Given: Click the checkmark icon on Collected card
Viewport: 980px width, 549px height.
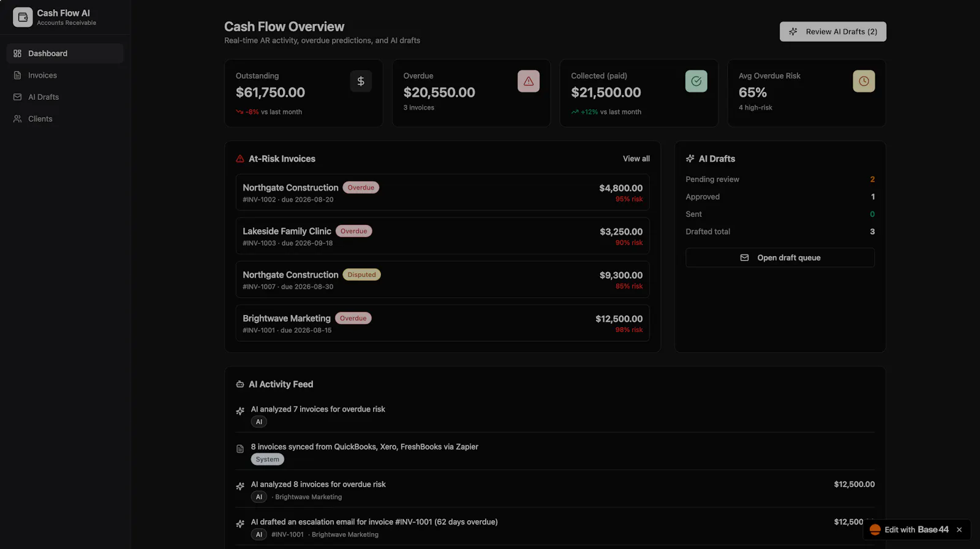Looking at the screenshot, I should tap(696, 81).
